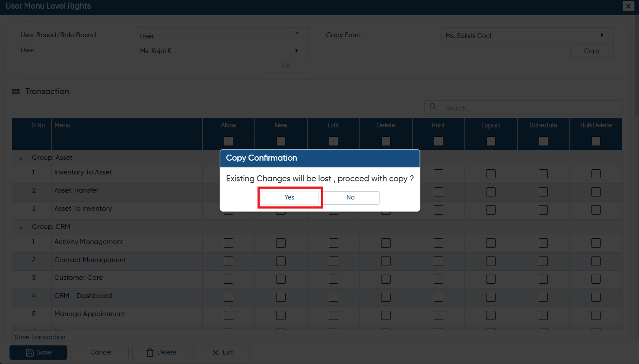Open the User Ms. Kajal K arrow

[296, 51]
